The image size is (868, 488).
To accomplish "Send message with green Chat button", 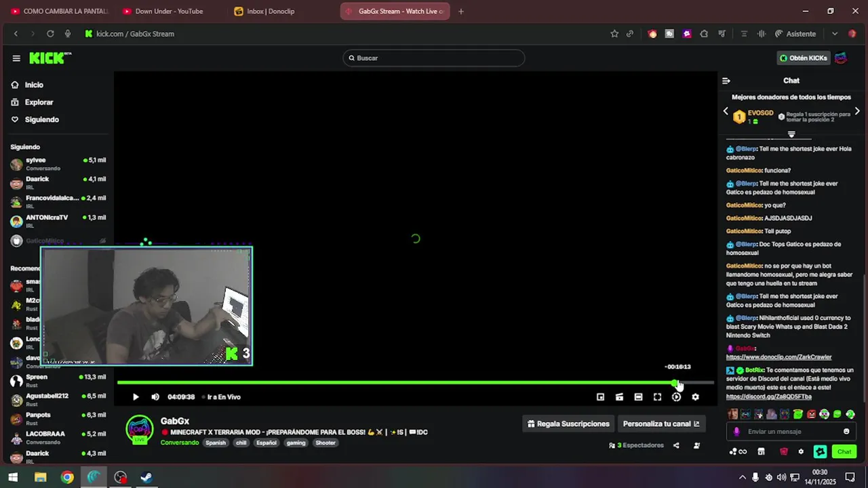I will click(x=844, y=452).
